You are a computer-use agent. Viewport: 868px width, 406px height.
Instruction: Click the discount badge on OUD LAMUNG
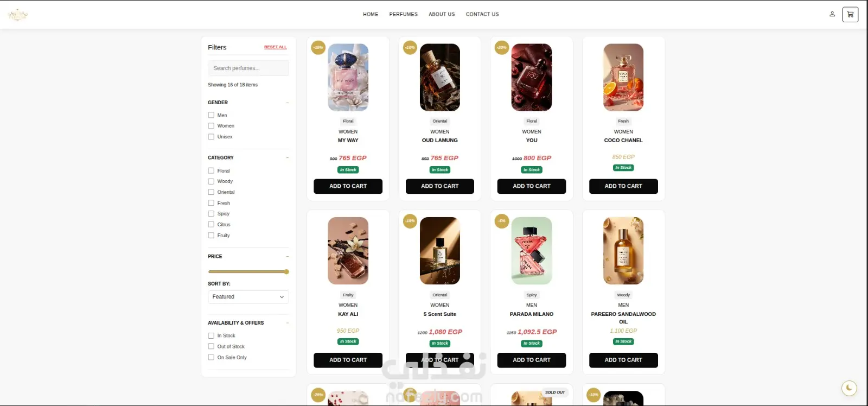pyautogui.click(x=410, y=47)
